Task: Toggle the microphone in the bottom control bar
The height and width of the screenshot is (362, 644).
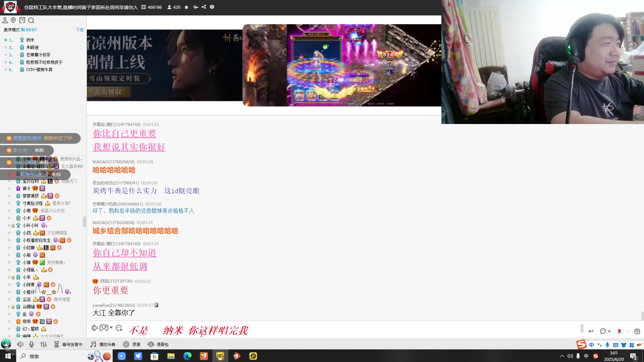Action: [32, 344]
